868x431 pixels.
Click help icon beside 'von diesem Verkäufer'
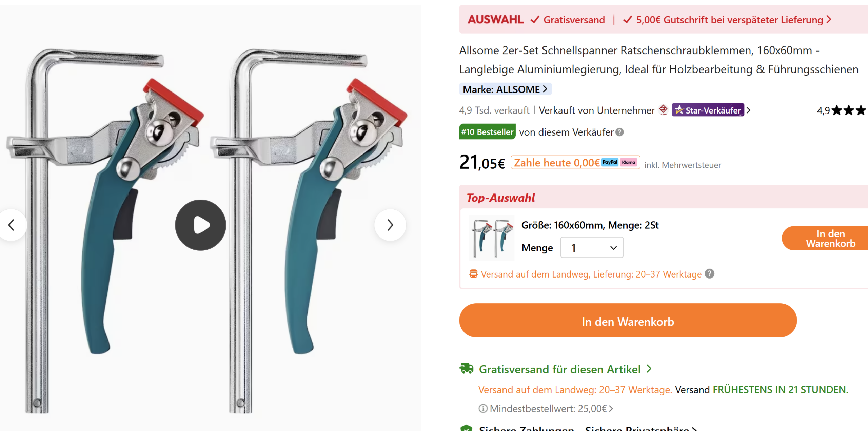(x=619, y=132)
